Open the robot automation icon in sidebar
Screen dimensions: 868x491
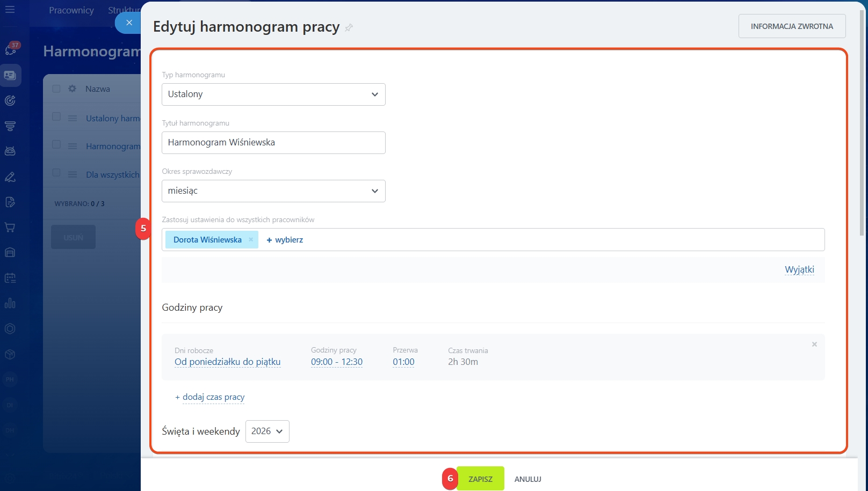point(10,151)
